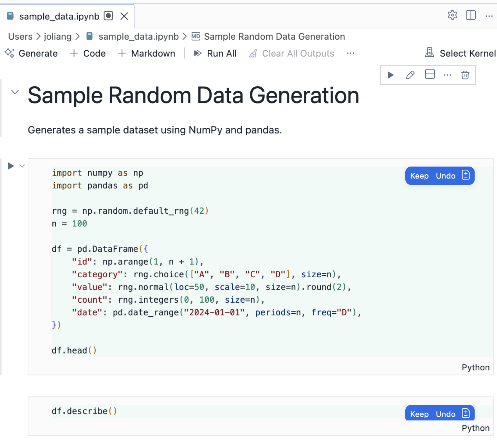Click the line "df = pd.DataFrame({"

(100, 249)
